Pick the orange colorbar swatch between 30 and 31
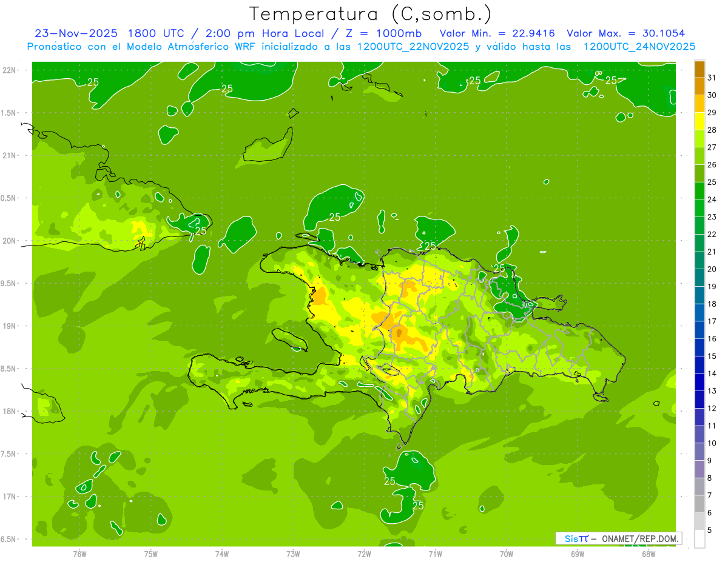728x562 pixels. pos(699,87)
